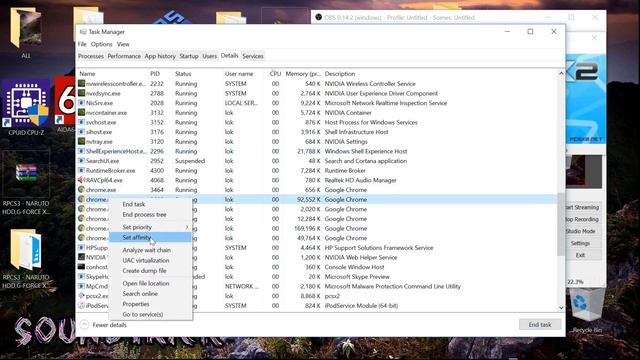Viewport: 640px width, 360px height.
Task: Click iPodService process icon
Action: [82, 306]
